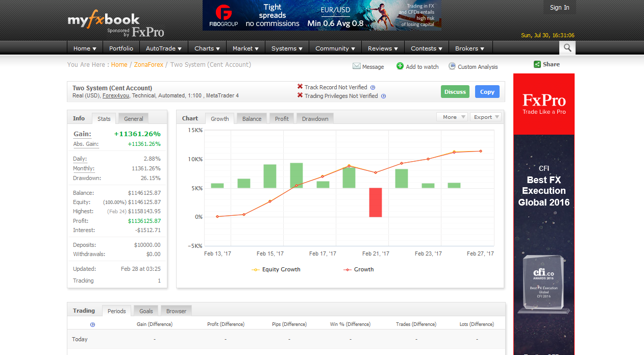Switch to the Periods tab
This screenshot has height=355, width=644.
(x=117, y=311)
